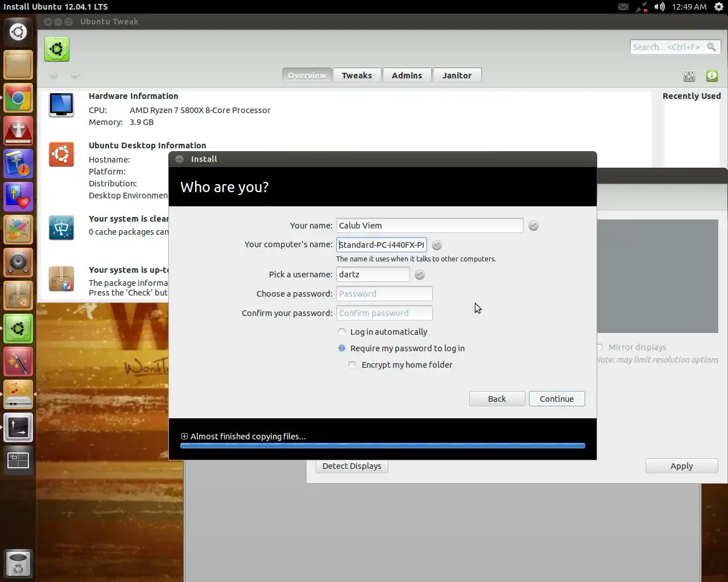Screen dimensions: 728x582
Task: Click the Pick a username field
Action: pos(373,275)
